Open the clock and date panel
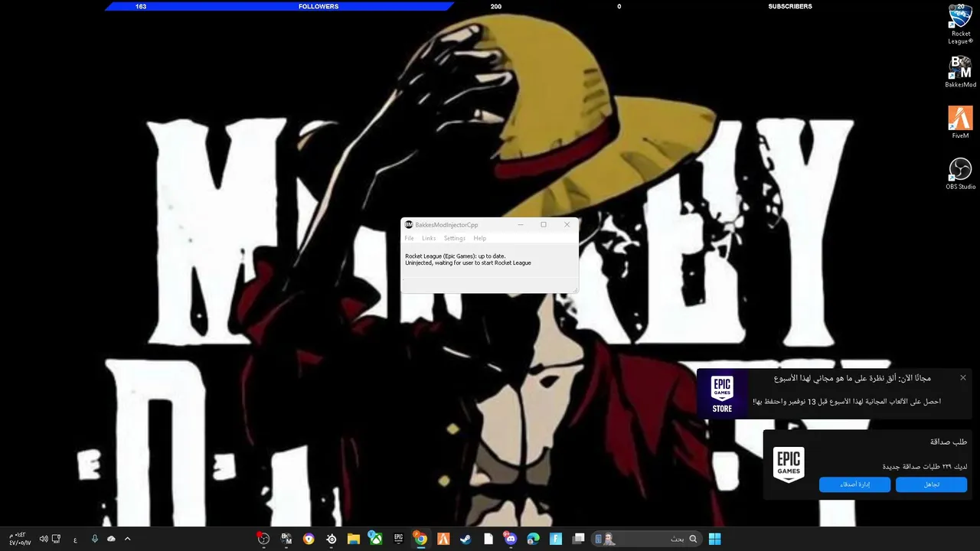The image size is (980, 551). (19, 539)
